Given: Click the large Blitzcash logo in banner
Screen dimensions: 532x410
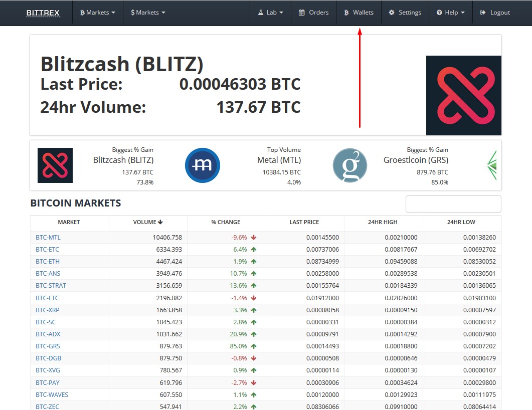Looking at the screenshot, I should 464,95.
